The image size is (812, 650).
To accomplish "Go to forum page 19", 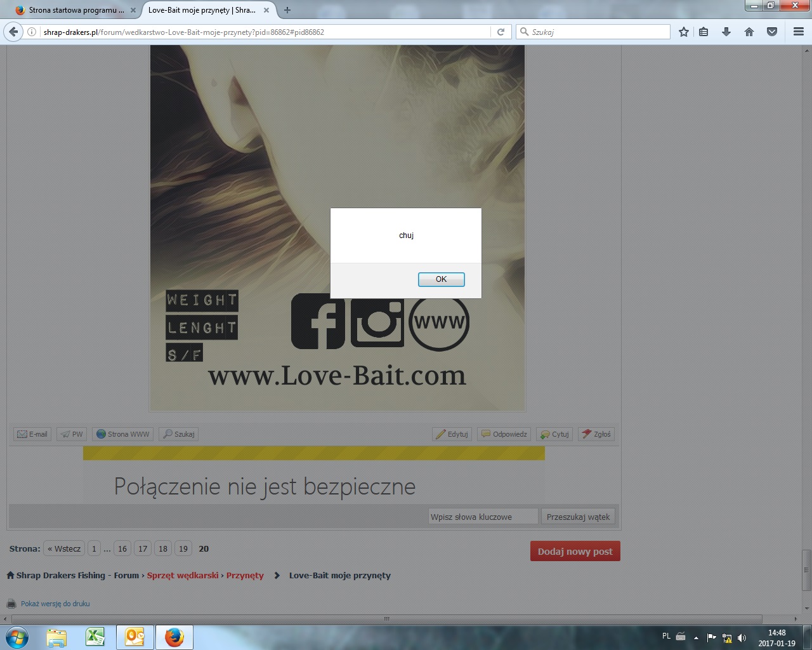I will pos(183,549).
